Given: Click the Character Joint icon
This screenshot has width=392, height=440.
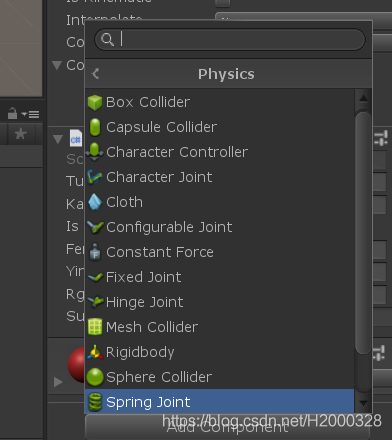Looking at the screenshot, I should 95,177.
